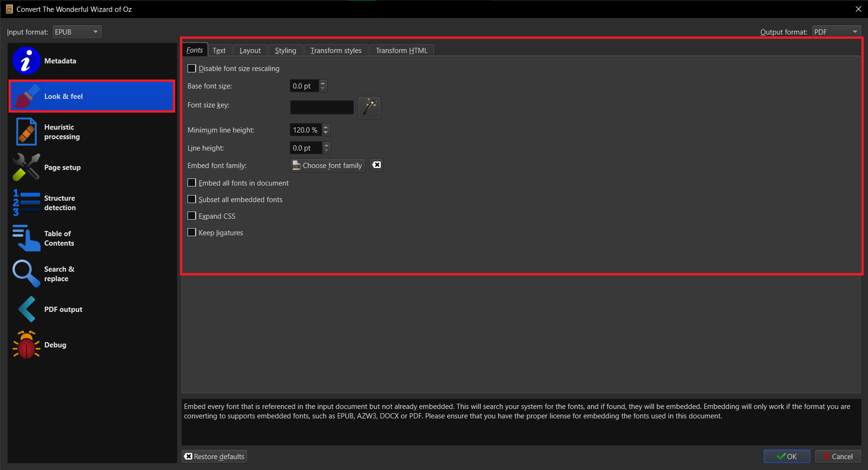Click the Input format label
Screen dimensions: 868x470
pos(27,32)
